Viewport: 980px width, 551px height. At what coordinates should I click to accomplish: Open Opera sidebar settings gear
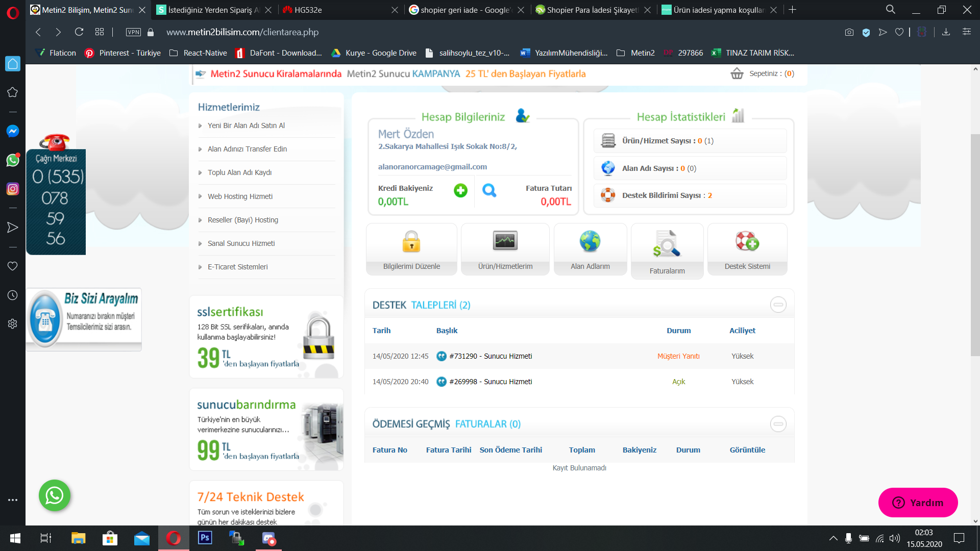tap(13, 324)
